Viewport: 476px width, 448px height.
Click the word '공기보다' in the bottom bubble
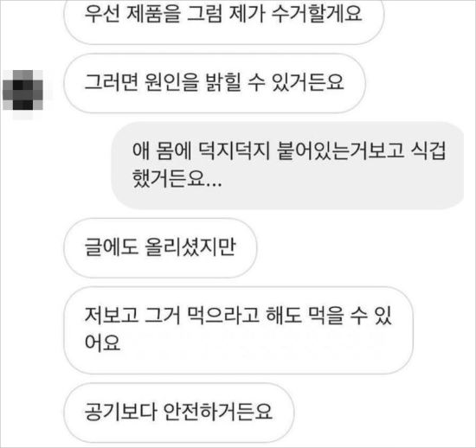(120, 412)
